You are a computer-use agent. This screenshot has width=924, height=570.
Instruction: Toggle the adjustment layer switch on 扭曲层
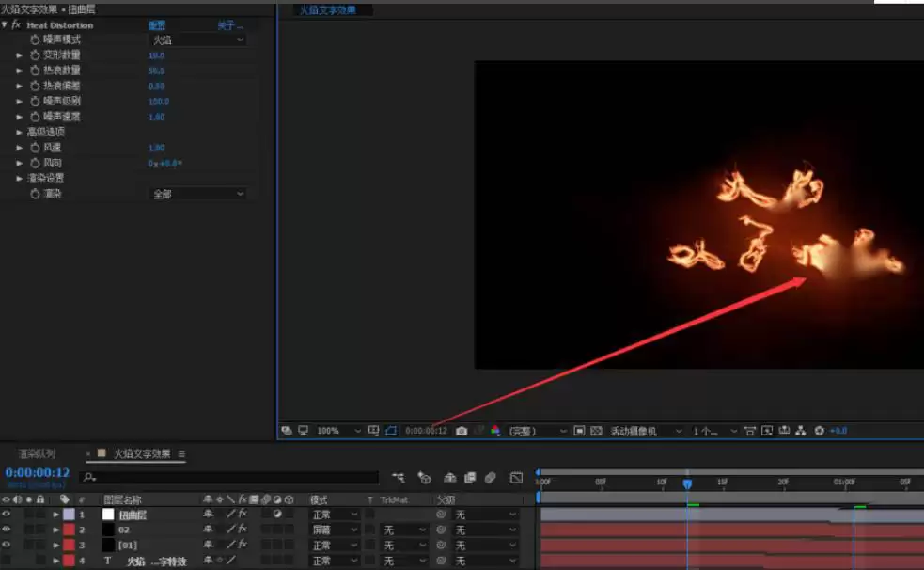(277, 514)
